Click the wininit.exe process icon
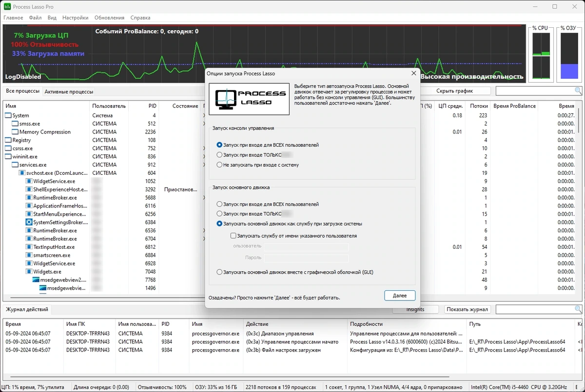 pos(8,157)
